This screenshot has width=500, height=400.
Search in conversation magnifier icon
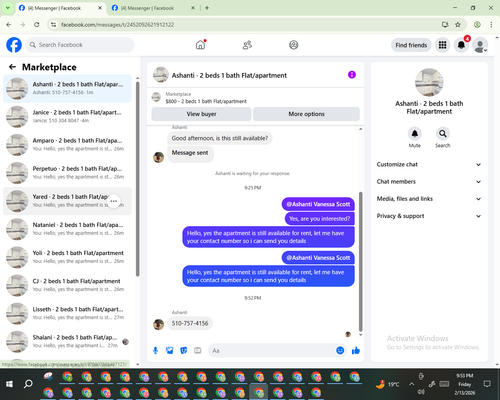443,134
